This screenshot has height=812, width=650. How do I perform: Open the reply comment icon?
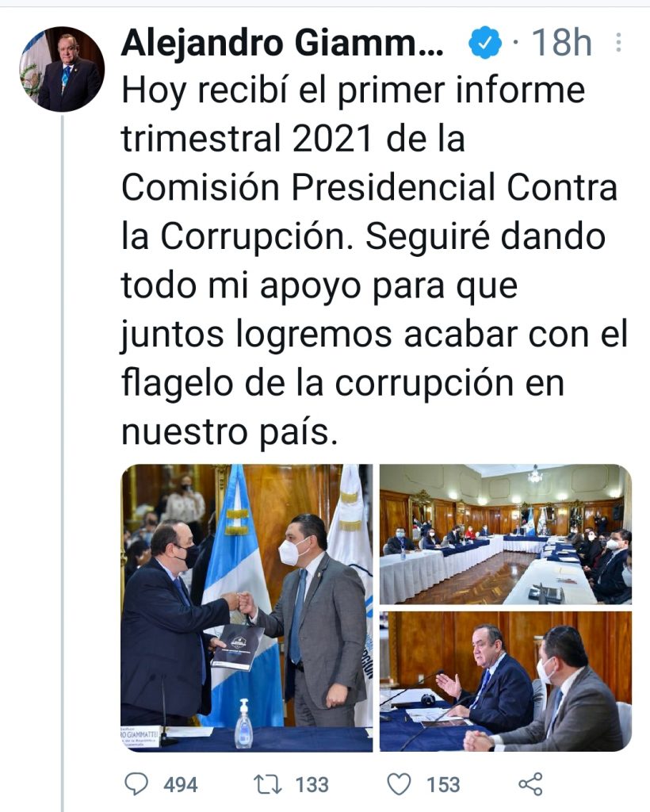pyautogui.click(x=136, y=784)
